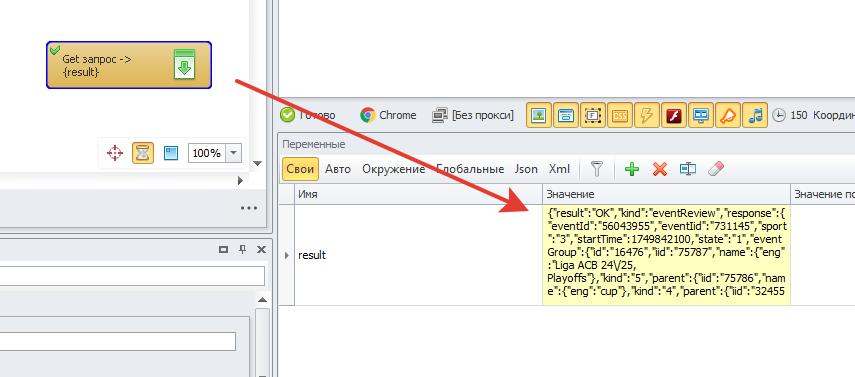The image size is (855, 377).
Task: Expand the result variable row
Action: [x=287, y=255]
